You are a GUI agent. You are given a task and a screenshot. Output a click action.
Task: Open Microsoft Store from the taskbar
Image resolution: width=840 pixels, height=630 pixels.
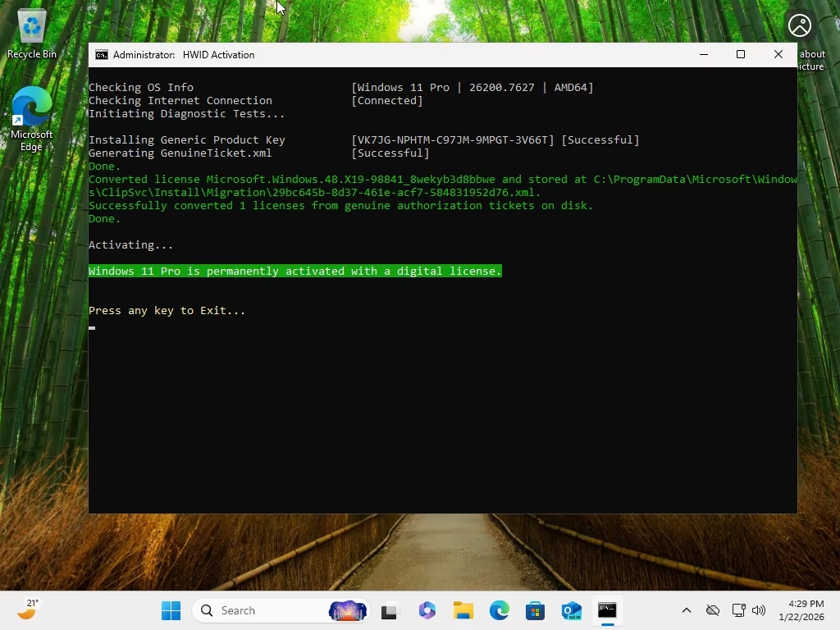[536, 610]
